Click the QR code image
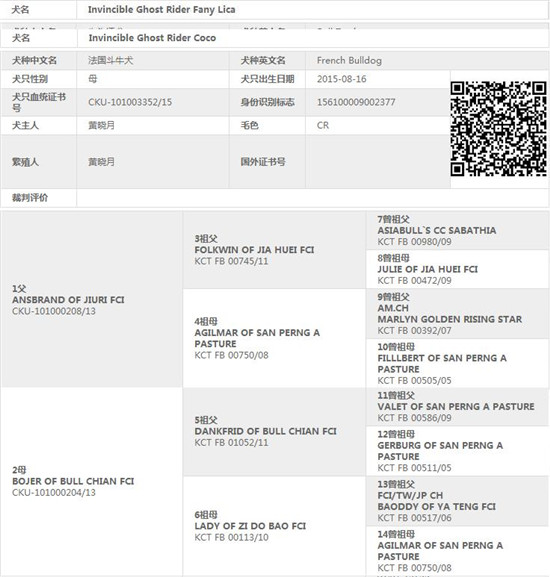The image size is (550, 577). pyautogui.click(x=498, y=128)
